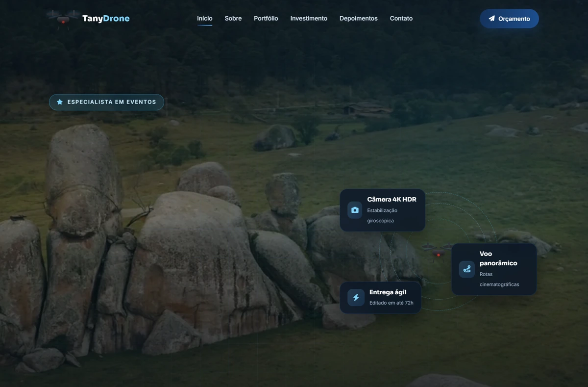
Task: Click the Voo panorâmico title
Action: click(x=498, y=258)
